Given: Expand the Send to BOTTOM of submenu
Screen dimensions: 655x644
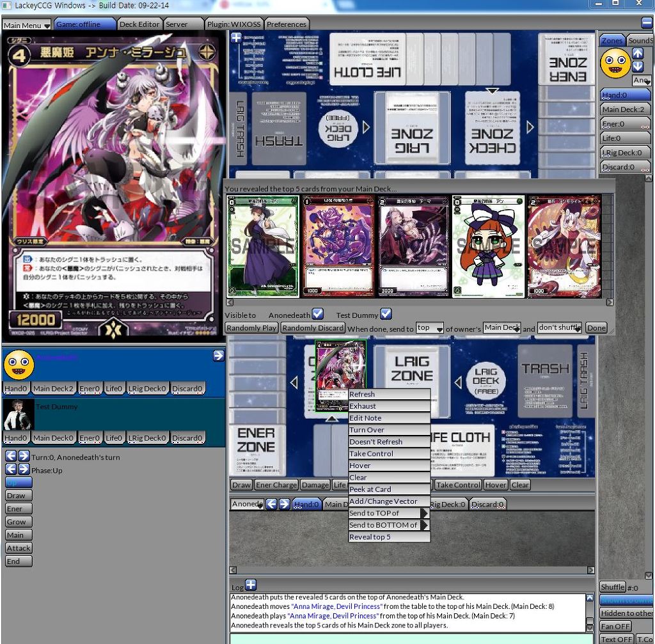Looking at the screenshot, I should tap(389, 525).
